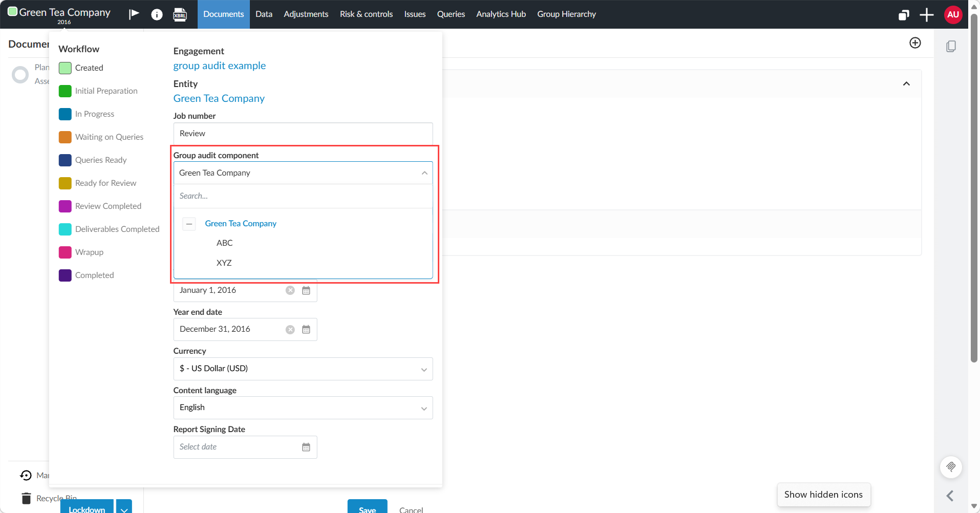The image size is (980, 513).
Task: Open the Lockdown dropdown arrow
Action: pyautogui.click(x=124, y=507)
